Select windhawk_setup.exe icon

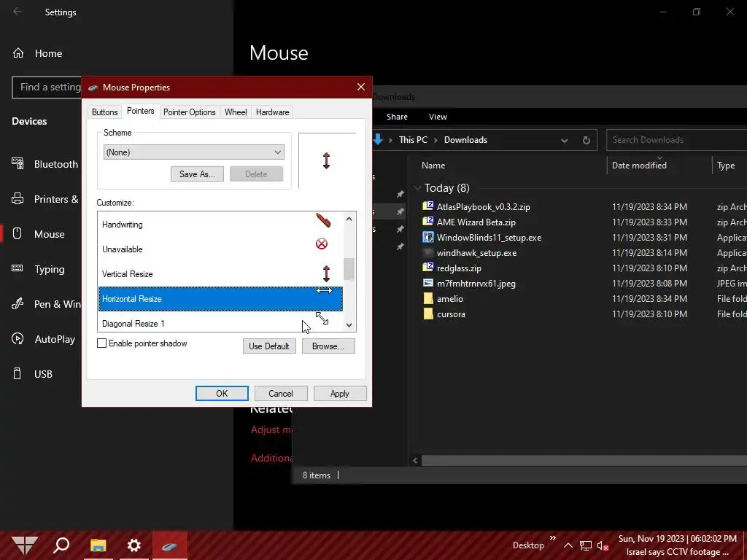pos(428,252)
